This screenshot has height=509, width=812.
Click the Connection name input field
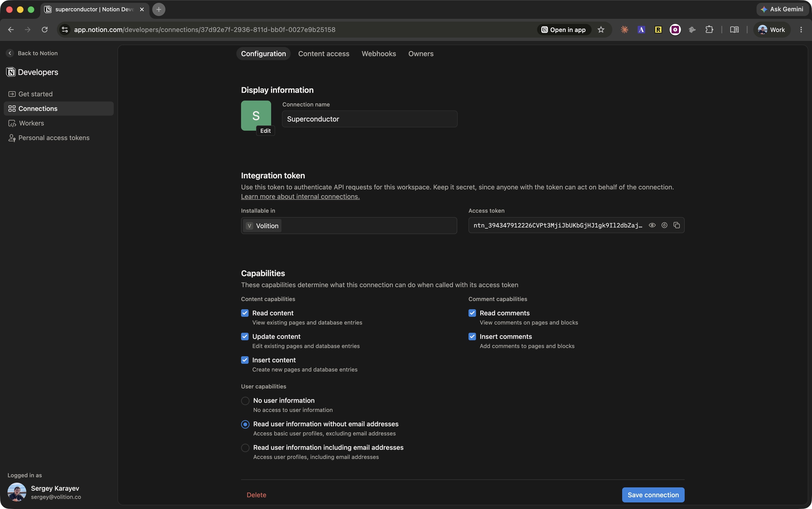click(370, 119)
